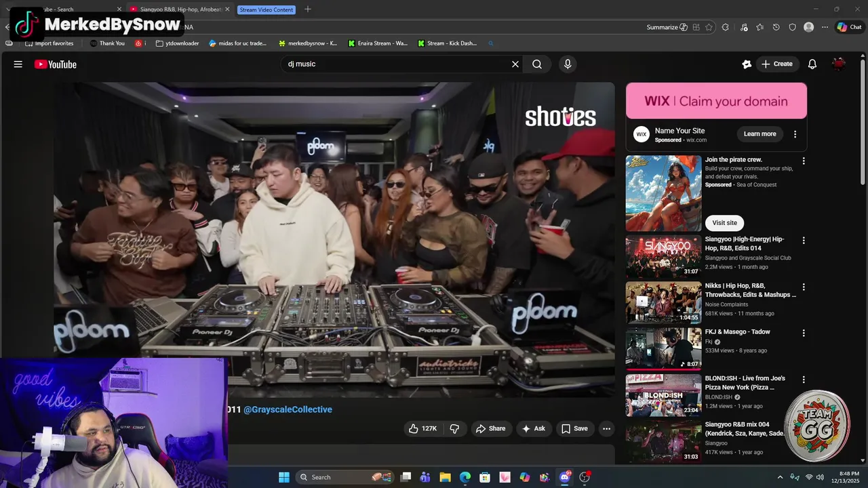Open the YouTube notifications bell
Image resolution: width=868 pixels, height=488 pixels.
[812, 64]
